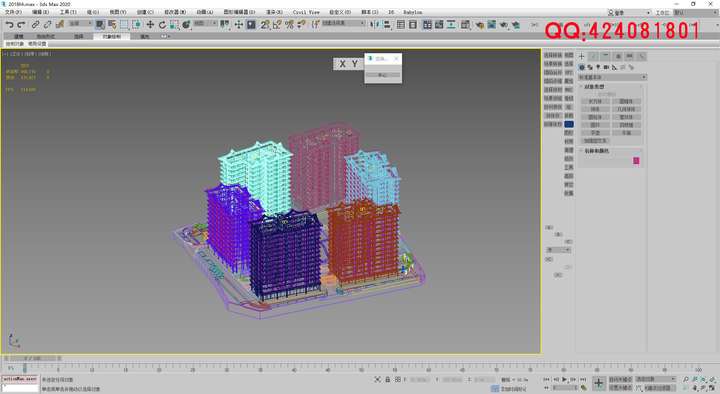Image resolution: width=720 pixels, height=394 pixels.
Task: Activate the Select Object tool
Action: pyautogui.click(x=100, y=24)
